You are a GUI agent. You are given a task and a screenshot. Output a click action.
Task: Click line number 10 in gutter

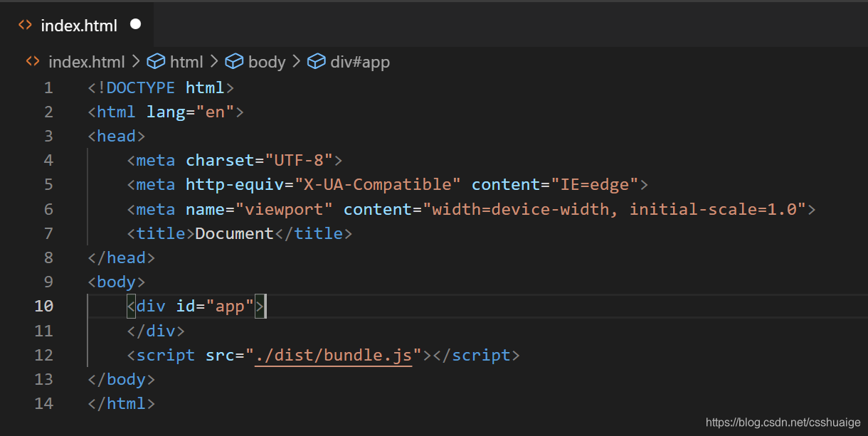(44, 306)
